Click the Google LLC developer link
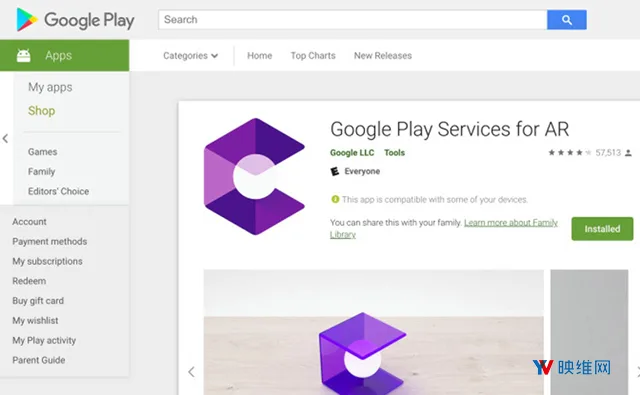Viewport: 640px width, 395px height. pyautogui.click(x=352, y=153)
